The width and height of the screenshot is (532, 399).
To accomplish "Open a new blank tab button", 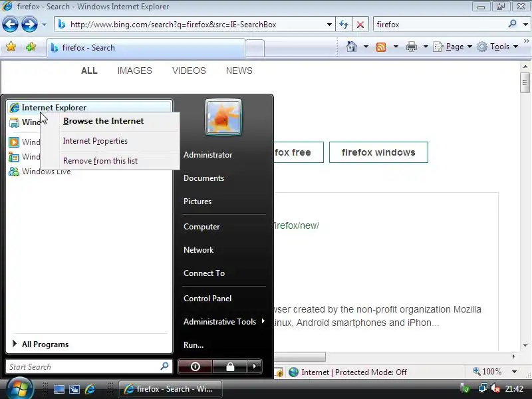I will click(255, 48).
